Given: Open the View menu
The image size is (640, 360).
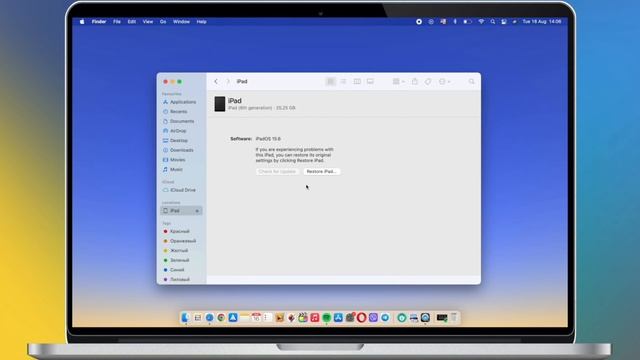Looking at the screenshot, I should pos(148,22).
